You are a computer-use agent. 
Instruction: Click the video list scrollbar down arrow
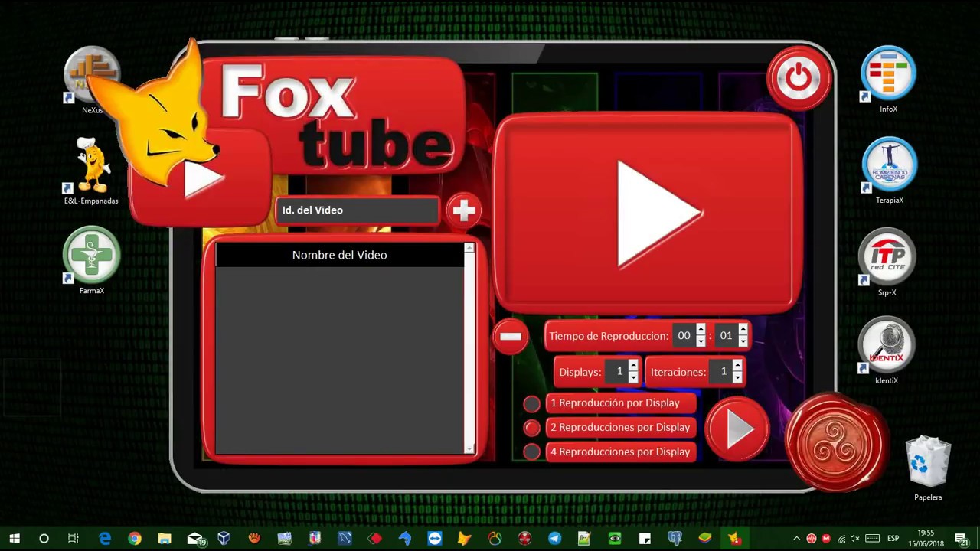click(x=469, y=449)
